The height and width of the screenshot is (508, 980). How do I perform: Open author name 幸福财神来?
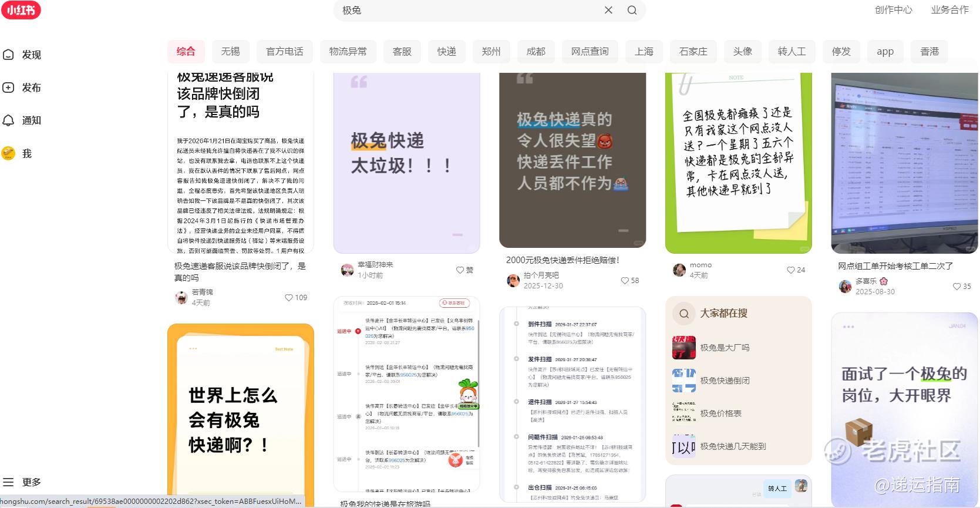pos(375,265)
